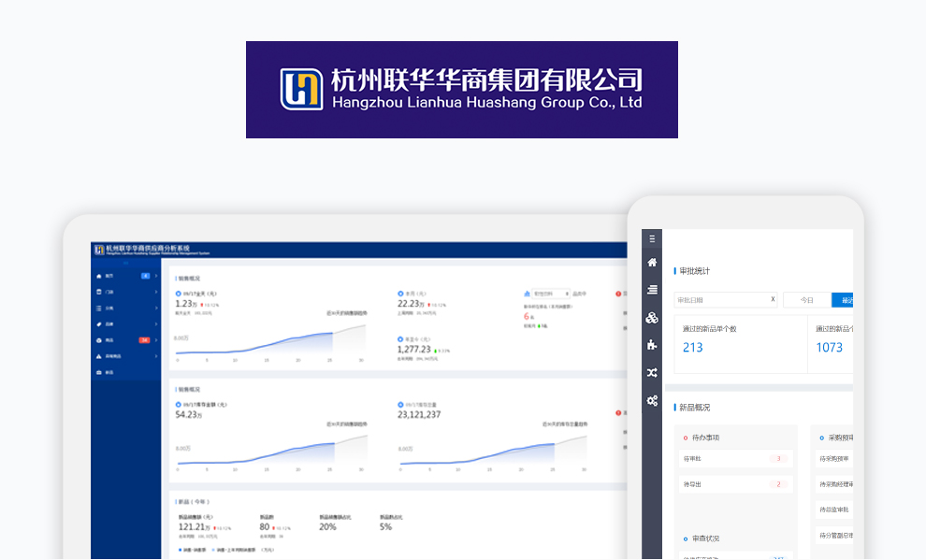
Task: Click the Lianhua Huashang logo in purple banner
Action: [x=301, y=89]
